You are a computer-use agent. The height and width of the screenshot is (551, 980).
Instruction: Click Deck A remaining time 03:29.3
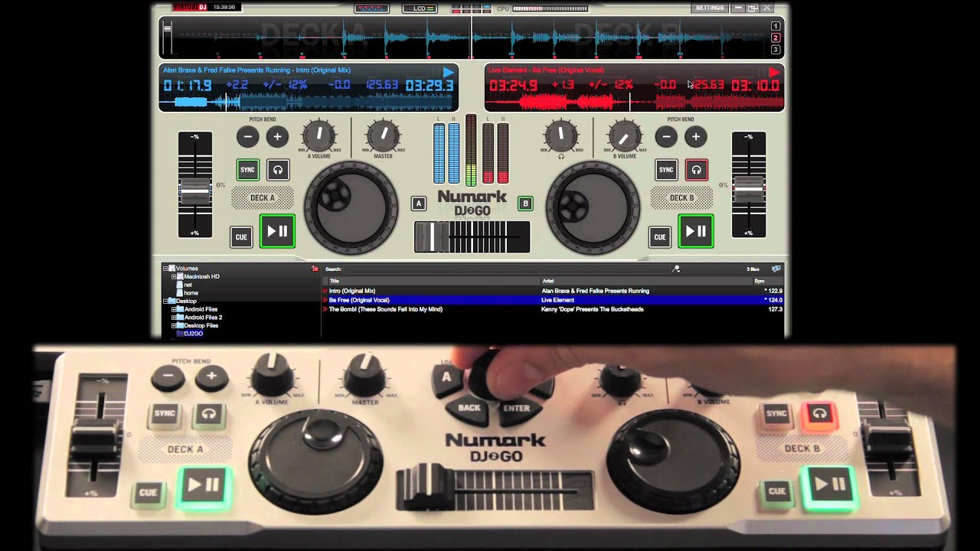click(430, 85)
